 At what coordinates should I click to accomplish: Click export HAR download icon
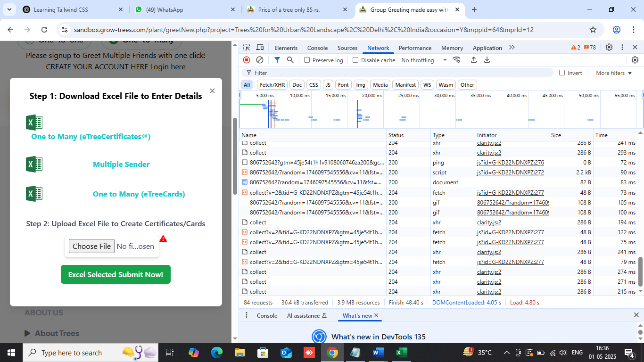(487, 60)
